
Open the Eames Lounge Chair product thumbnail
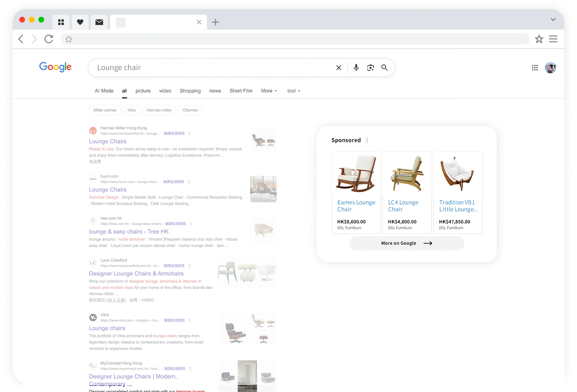(356, 174)
